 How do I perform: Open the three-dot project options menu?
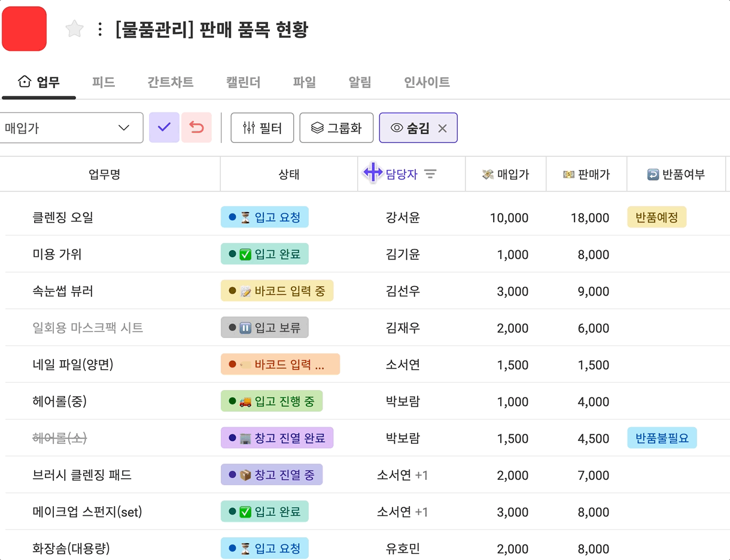pos(100,29)
